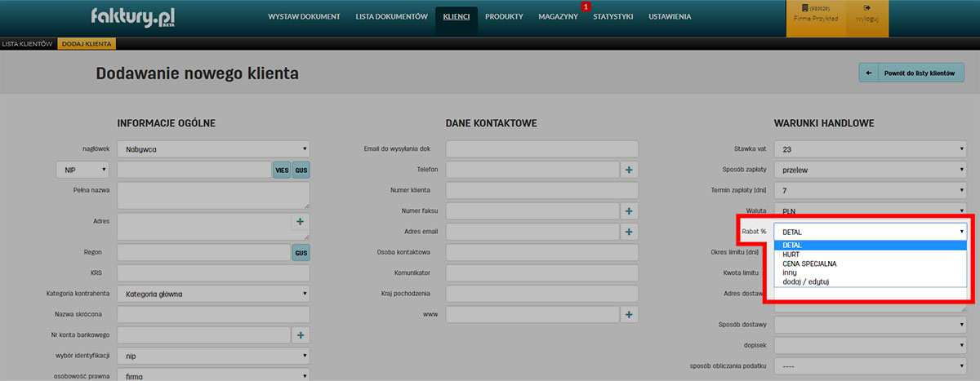Select dodaj / edytuj option in list

coord(805,281)
